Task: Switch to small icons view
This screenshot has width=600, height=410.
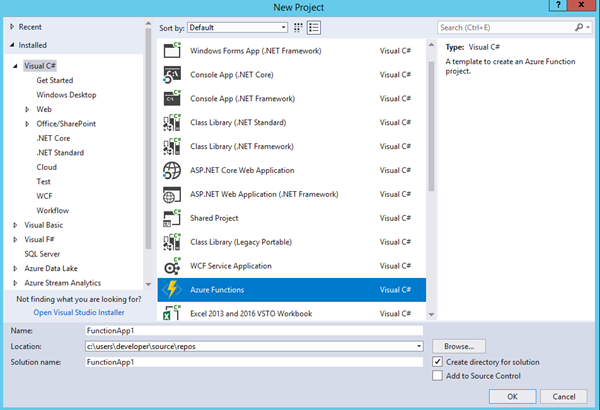Action: click(298, 28)
